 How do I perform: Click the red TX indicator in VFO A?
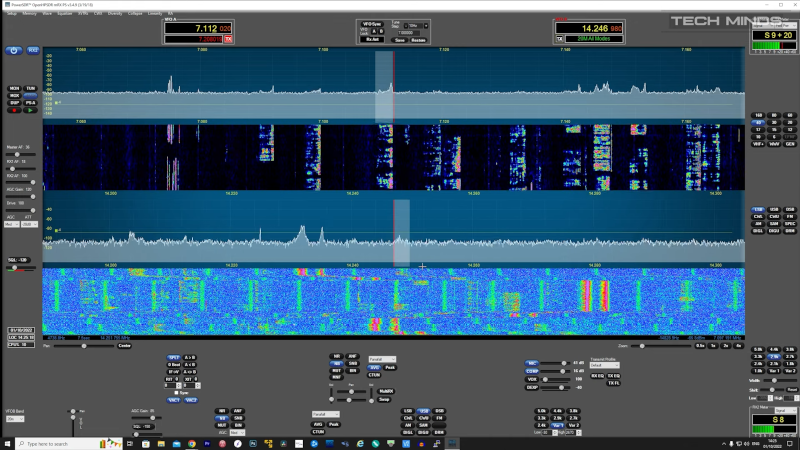click(228, 38)
